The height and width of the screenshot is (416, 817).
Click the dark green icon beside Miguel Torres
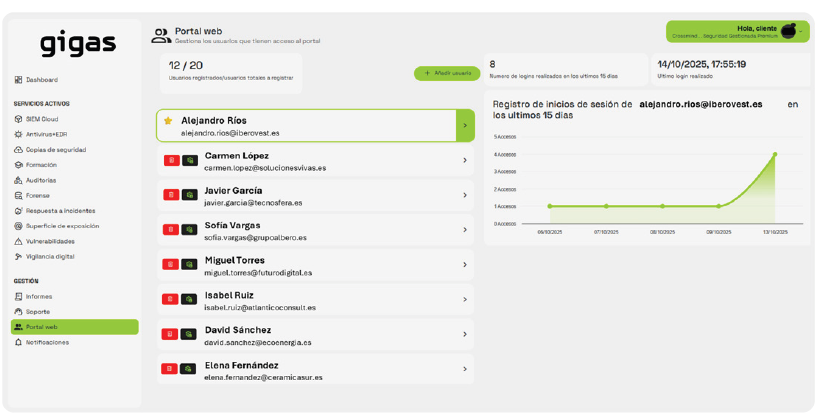click(188, 265)
